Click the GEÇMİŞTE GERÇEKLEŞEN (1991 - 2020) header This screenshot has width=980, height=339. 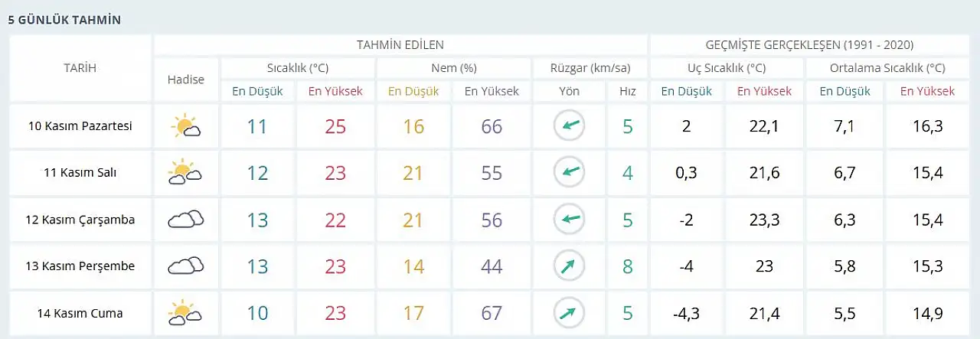[x=799, y=45]
